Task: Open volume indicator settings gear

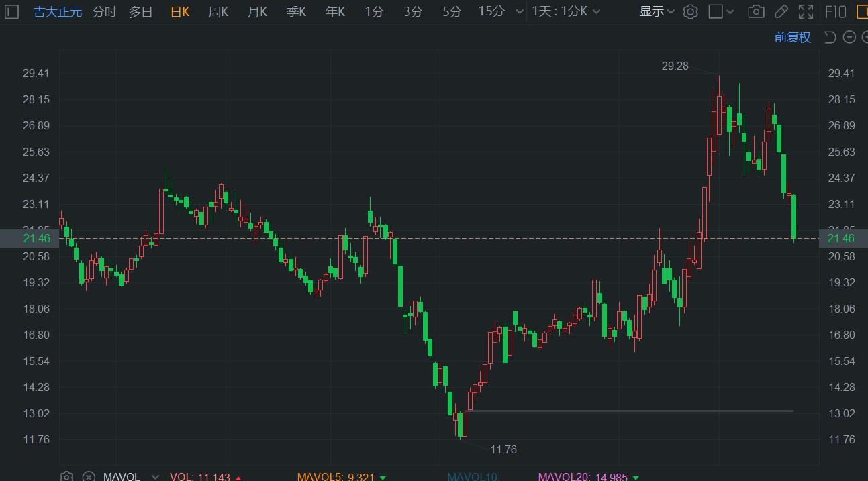Action: pyautogui.click(x=66, y=476)
